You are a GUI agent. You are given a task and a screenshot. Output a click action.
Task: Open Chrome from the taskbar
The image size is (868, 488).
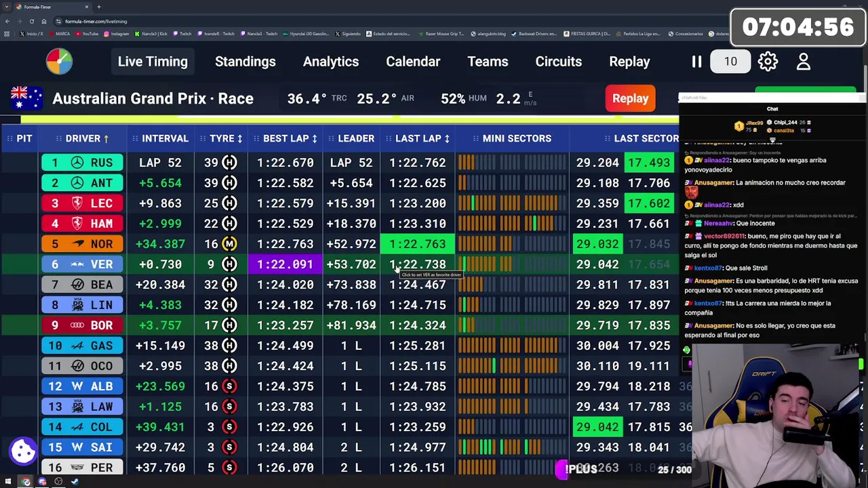click(x=26, y=482)
